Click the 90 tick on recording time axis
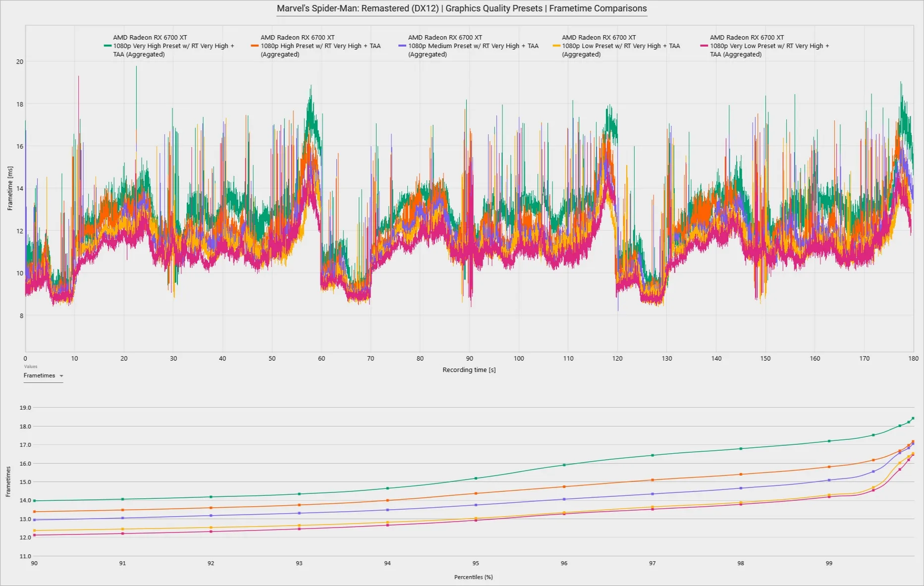Viewport: 924px width, 586px height. point(470,359)
